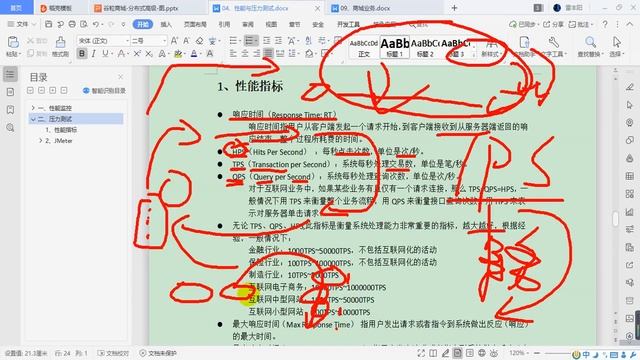
Task: Click the Select cursor tool icon
Action: (616, 42)
